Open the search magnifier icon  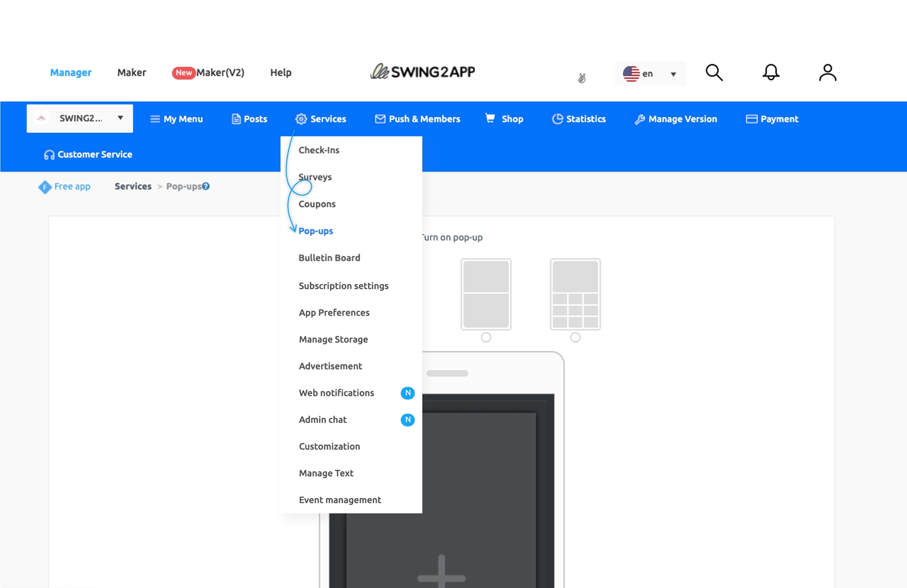(714, 73)
